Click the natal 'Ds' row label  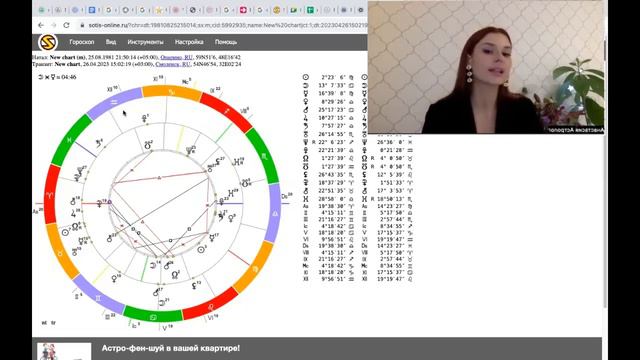(x=306, y=246)
